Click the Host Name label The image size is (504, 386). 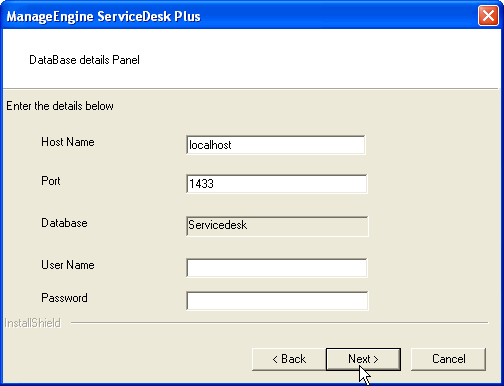(68, 142)
